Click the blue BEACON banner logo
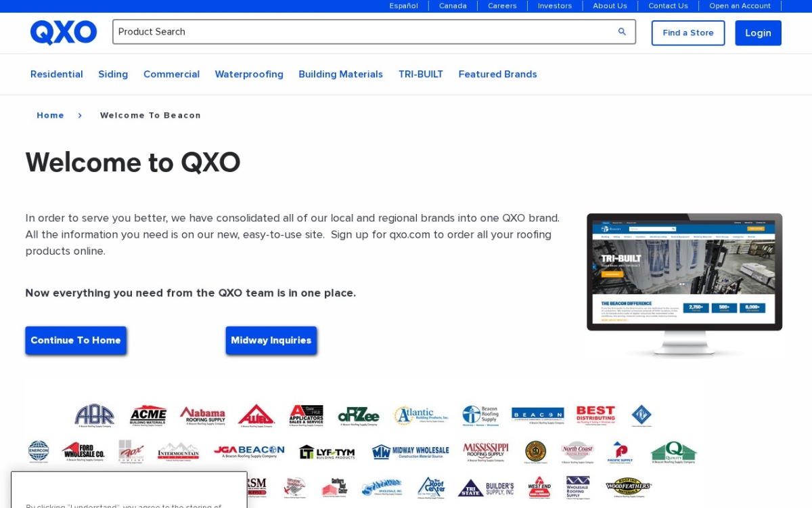This screenshot has width=812, height=508. 537,415
